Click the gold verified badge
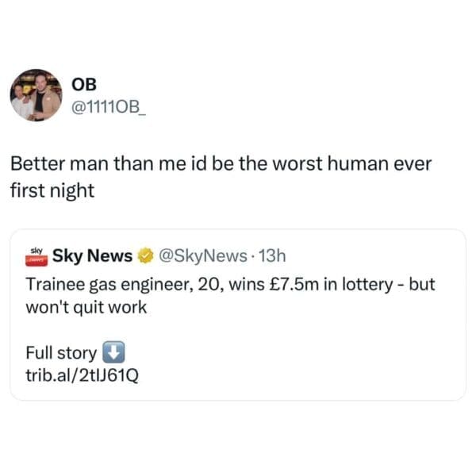The image size is (476, 476). coord(146,255)
